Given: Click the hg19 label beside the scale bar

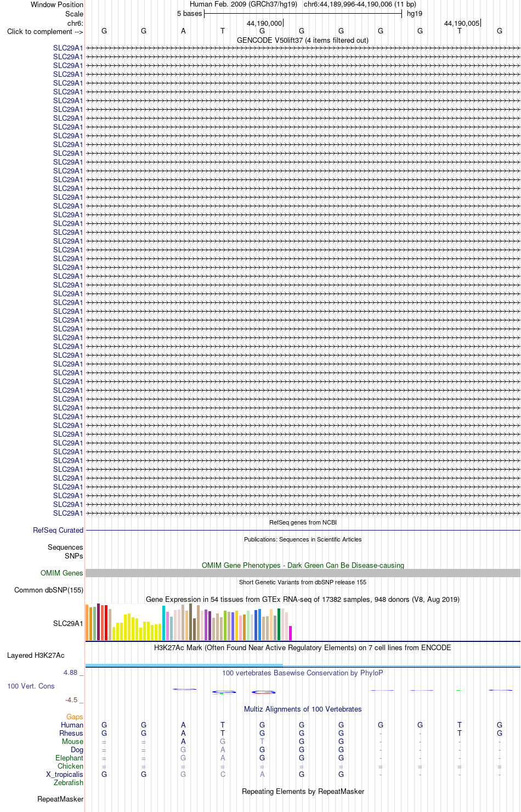Looking at the screenshot, I should point(415,14).
